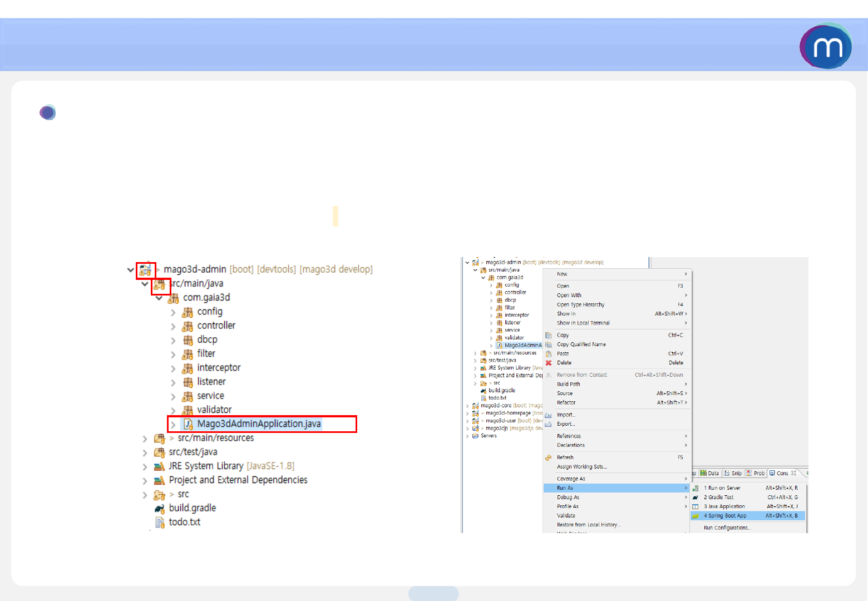Expand the filter package in the large tree

(x=173, y=354)
